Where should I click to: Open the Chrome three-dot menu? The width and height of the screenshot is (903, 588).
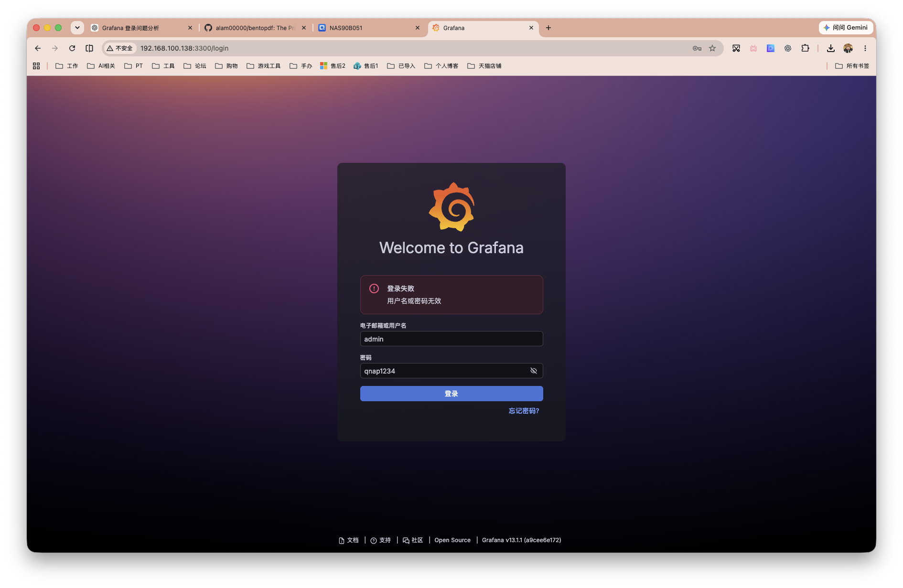(x=865, y=48)
